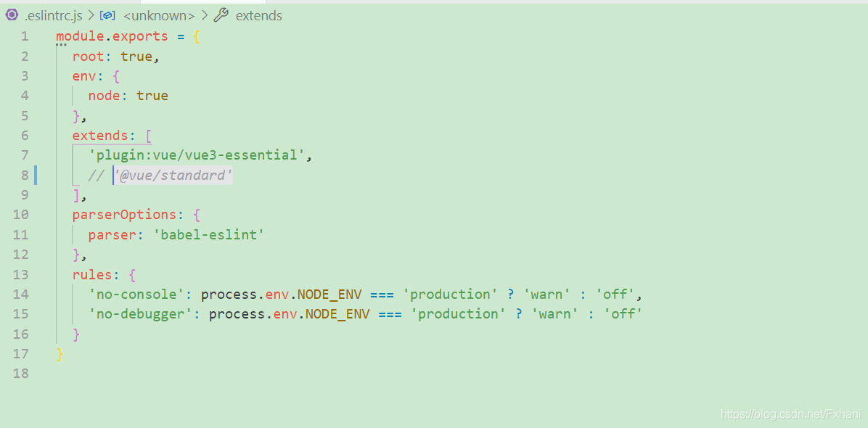
Task: Click the ESLint file icon in breadcrumb
Action: pos(12,15)
